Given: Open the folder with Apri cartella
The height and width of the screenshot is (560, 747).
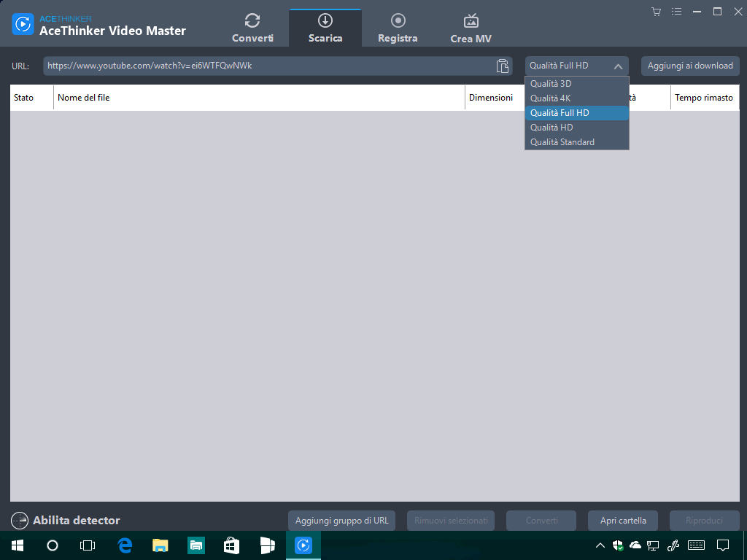Looking at the screenshot, I should [x=623, y=521].
